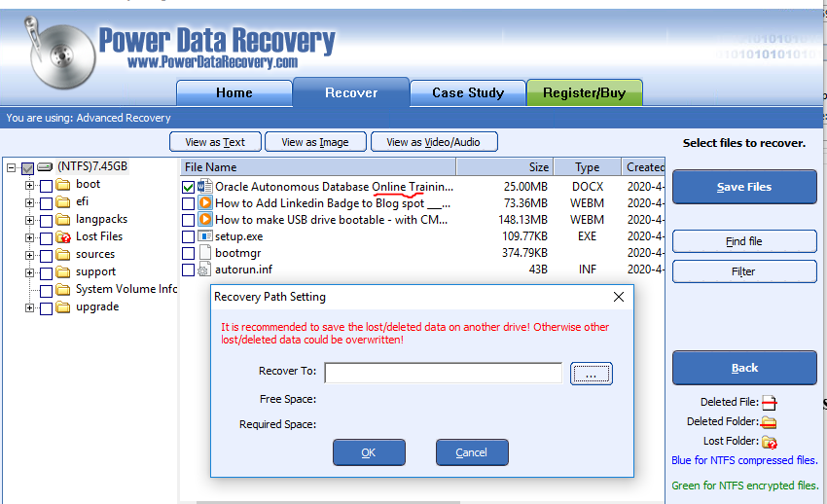Sort by the Size column header

[x=505, y=167]
